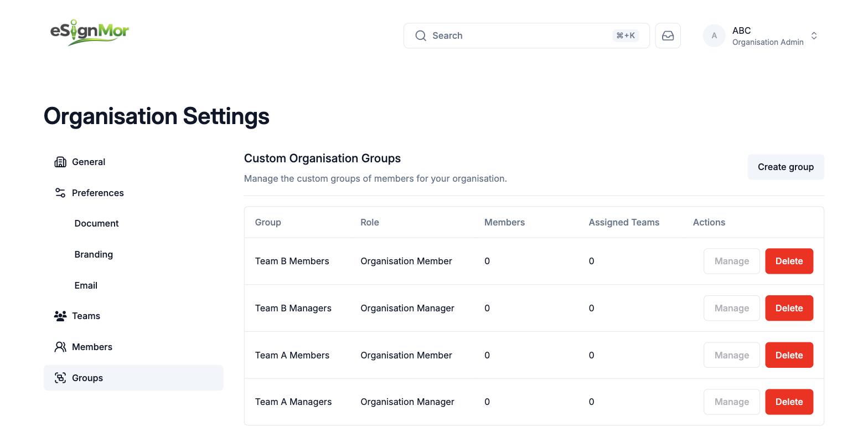Click the ABC avatar circle
This screenshot has width=868, height=431.
click(714, 35)
